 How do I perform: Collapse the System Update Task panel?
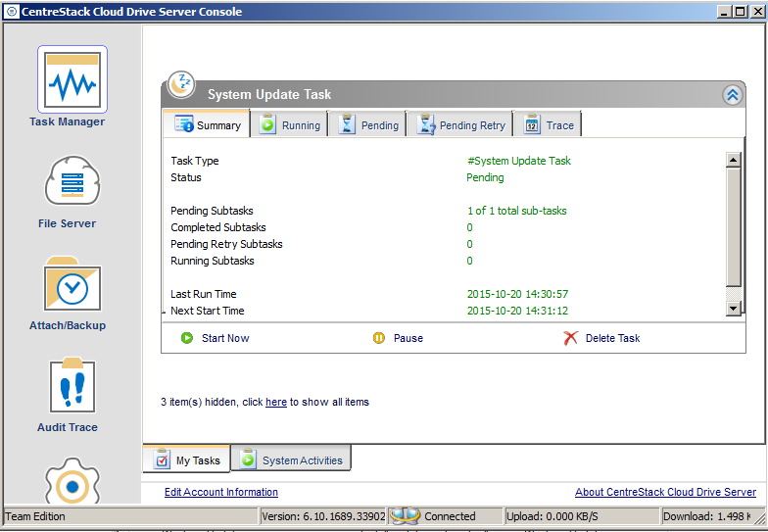(733, 95)
